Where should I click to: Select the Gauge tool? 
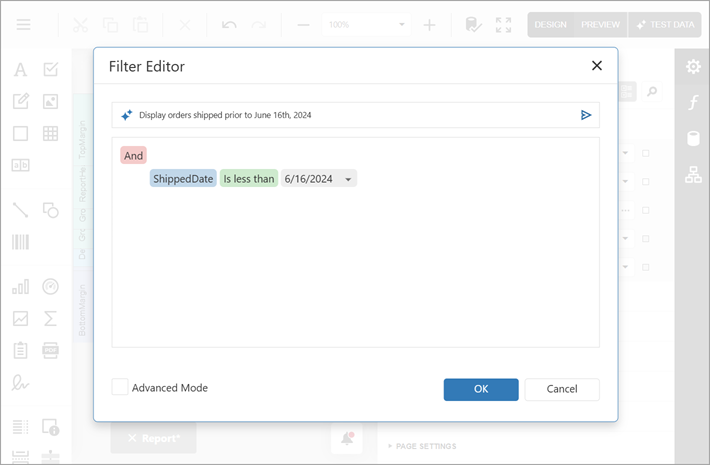click(51, 287)
